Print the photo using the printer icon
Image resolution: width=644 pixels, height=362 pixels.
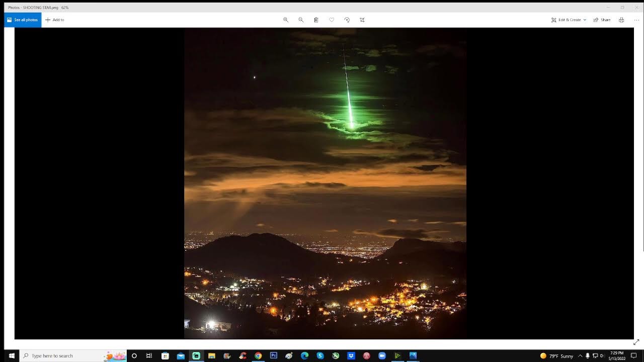(x=621, y=20)
